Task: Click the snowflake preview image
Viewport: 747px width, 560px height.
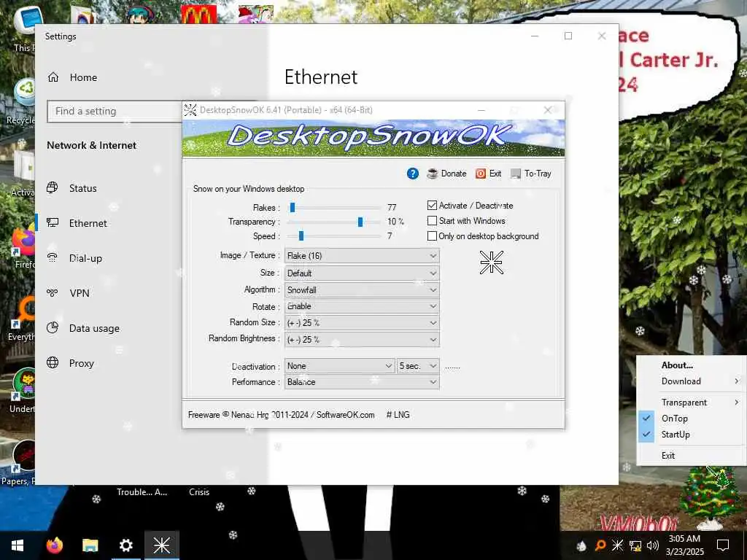Action: pos(492,262)
